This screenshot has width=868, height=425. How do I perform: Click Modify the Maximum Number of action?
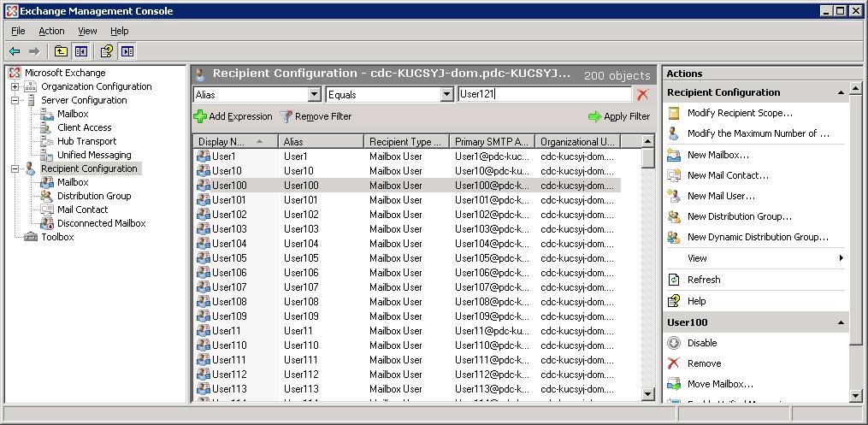click(759, 133)
